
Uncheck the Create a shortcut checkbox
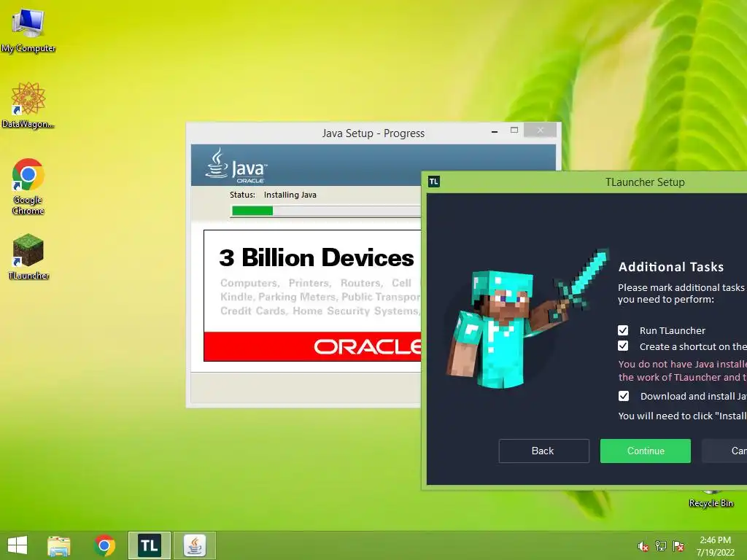click(623, 346)
